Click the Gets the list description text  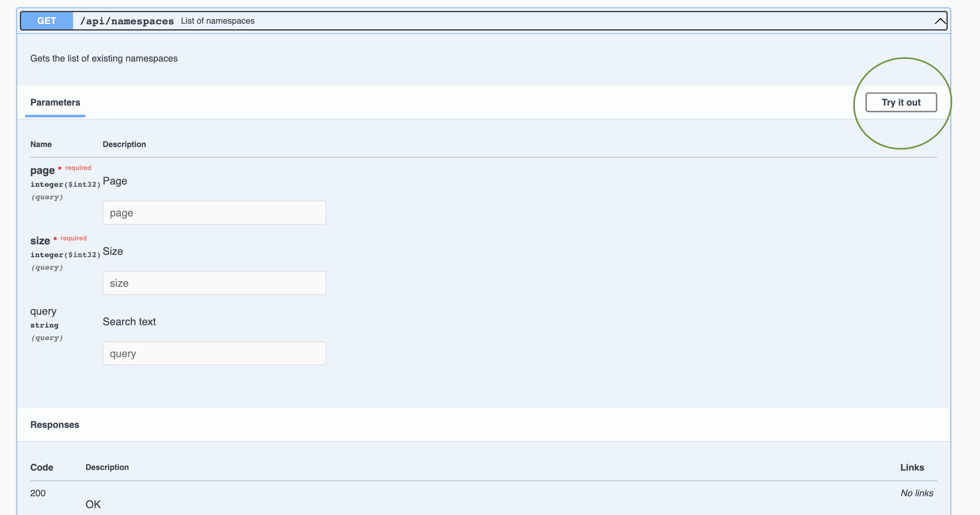click(104, 58)
